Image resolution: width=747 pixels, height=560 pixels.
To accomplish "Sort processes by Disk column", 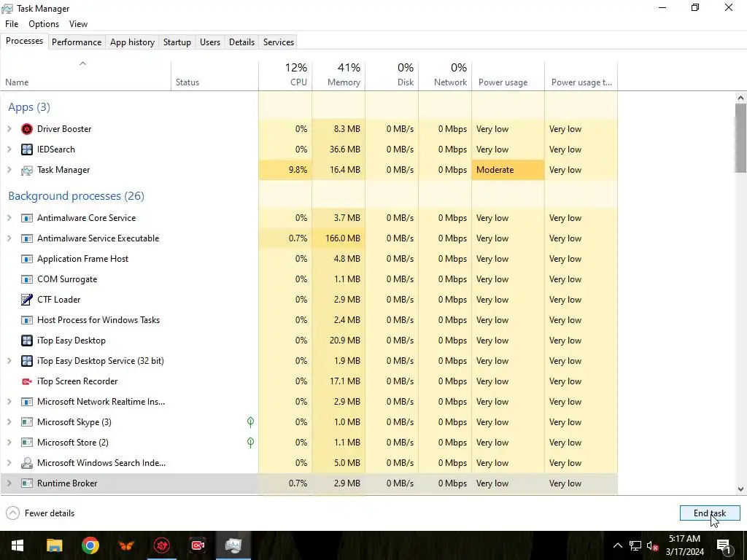I will [x=392, y=75].
